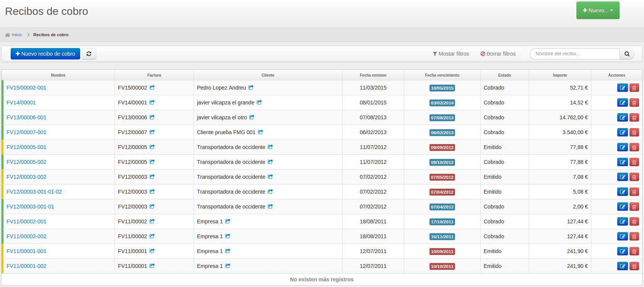Viewport: 644px width, 287px height.
Task: Click due date badge 10/10/2011
Action: click(x=442, y=266)
